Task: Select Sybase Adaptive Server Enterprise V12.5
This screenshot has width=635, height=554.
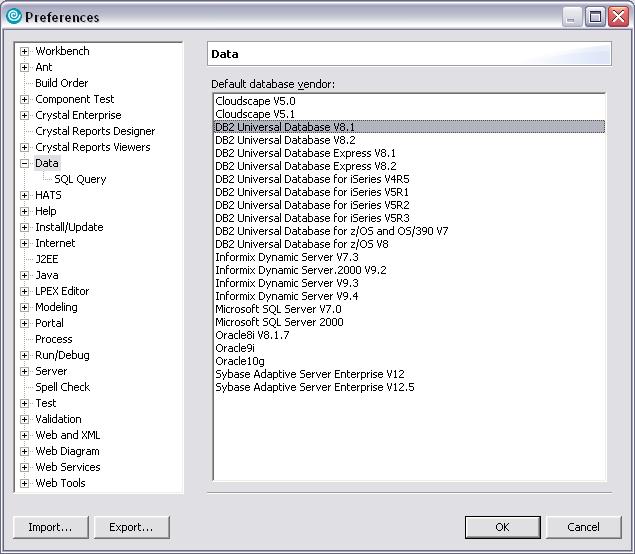Action: (409, 387)
